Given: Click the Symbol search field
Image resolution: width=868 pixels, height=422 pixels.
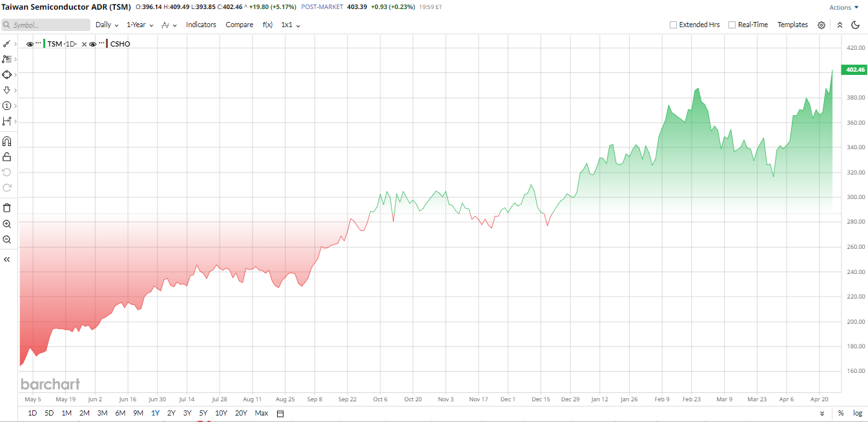Looking at the screenshot, I should 45,25.
